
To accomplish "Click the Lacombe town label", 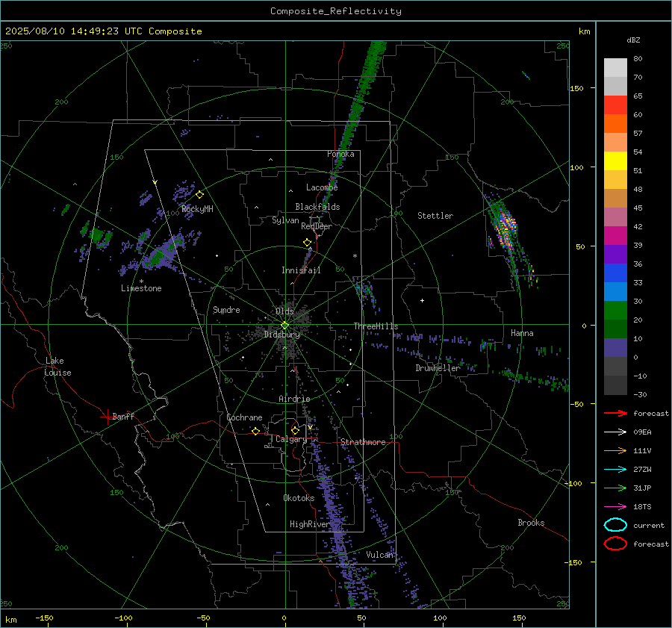I will (x=322, y=187).
